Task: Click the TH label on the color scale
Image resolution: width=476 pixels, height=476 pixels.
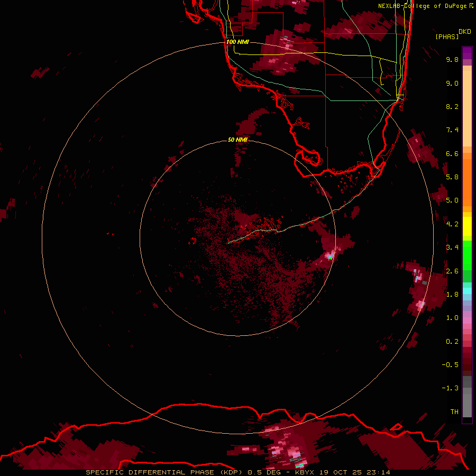Action: [x=454, y=412]
